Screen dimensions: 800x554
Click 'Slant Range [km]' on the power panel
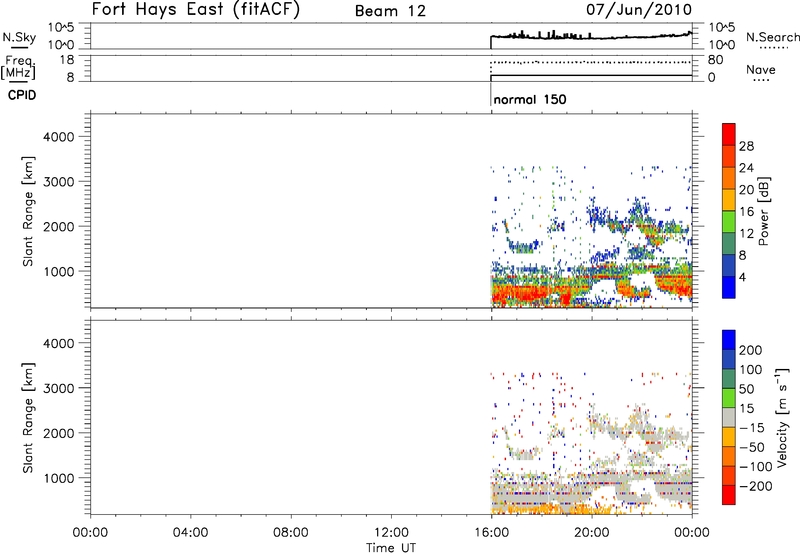click(x=28, y=211)
